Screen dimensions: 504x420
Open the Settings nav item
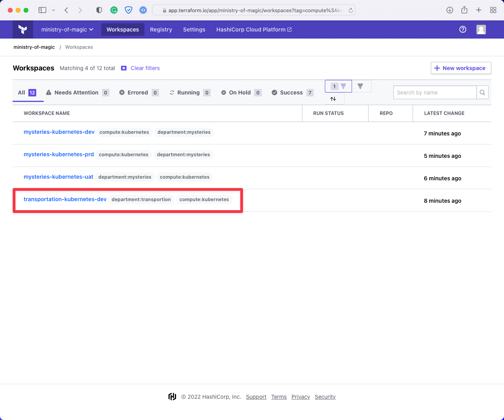pos(194,30)
